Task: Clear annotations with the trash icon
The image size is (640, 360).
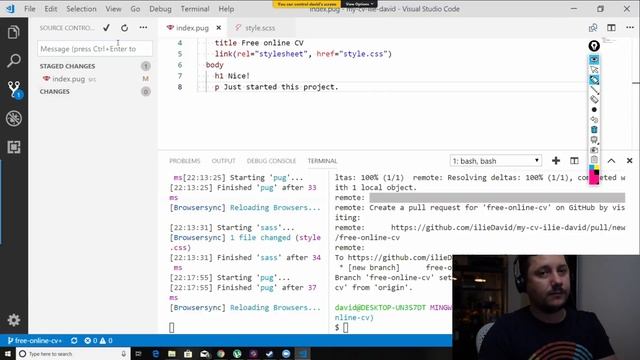Action: [594, 129]
